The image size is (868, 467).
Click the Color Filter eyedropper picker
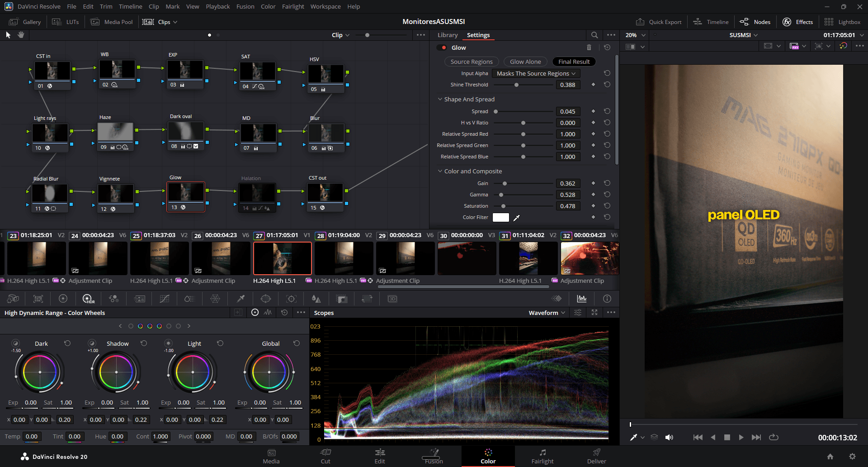tap(517, 218)
